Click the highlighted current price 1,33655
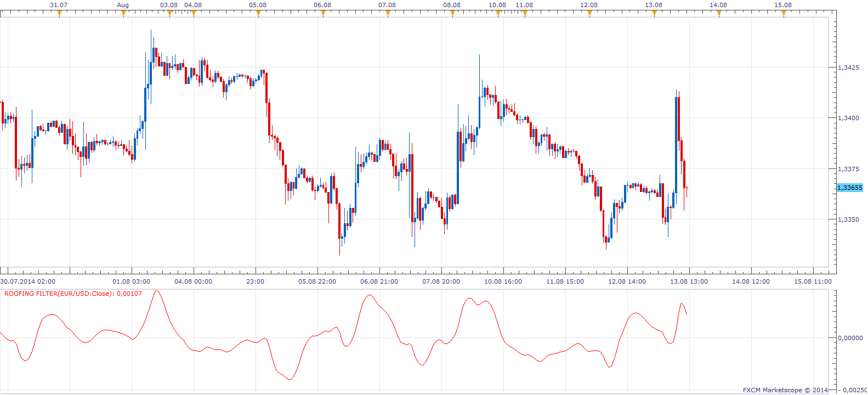 (850, 188)
